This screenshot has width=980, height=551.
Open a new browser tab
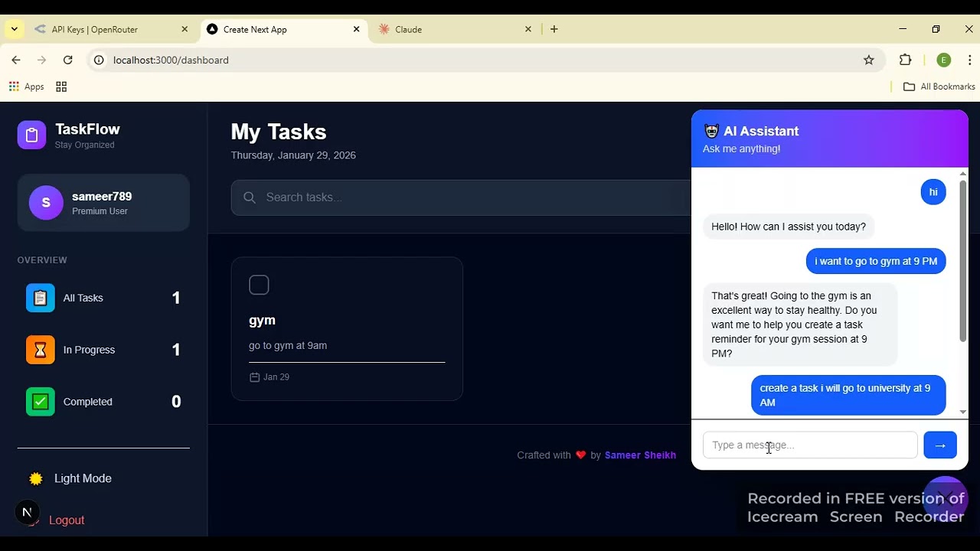(554, 29)
